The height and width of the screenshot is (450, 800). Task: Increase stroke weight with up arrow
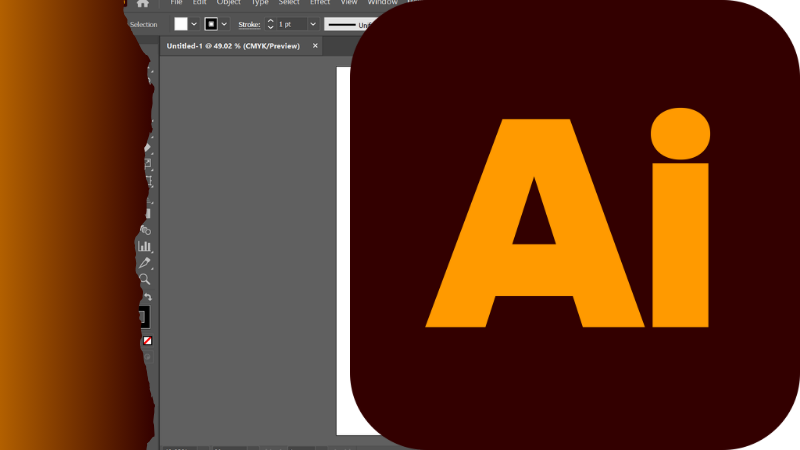270,21
